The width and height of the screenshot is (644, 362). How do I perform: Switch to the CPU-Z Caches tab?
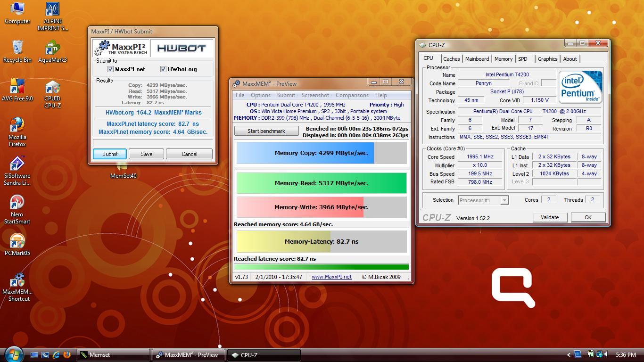pyautogui.click(x=451, y=59)
